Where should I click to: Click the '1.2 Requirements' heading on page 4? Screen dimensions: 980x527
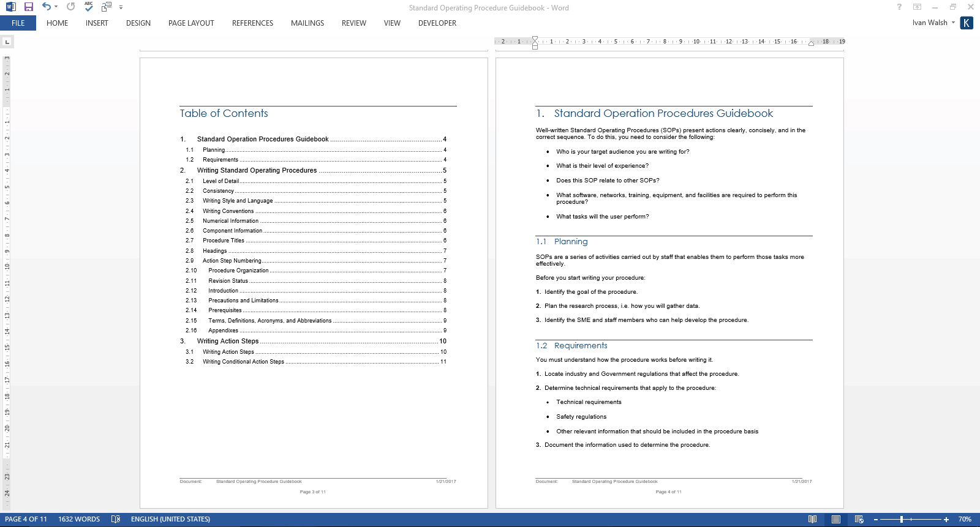571,346
